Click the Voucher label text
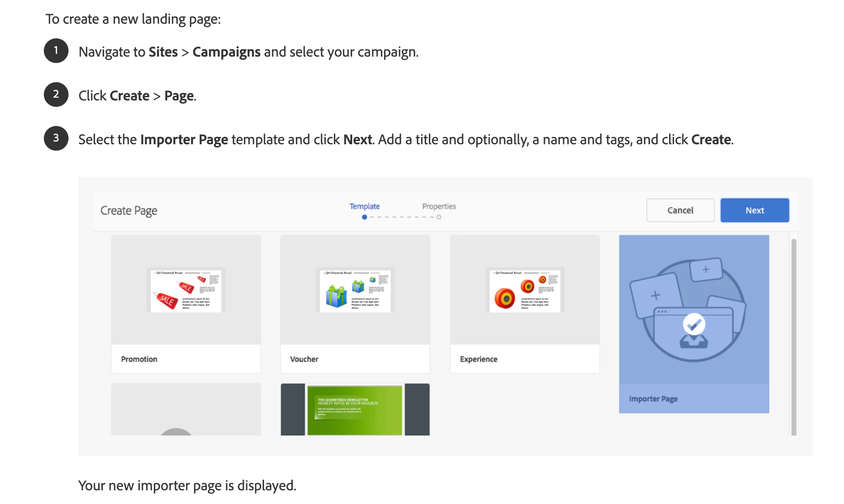 304,359
